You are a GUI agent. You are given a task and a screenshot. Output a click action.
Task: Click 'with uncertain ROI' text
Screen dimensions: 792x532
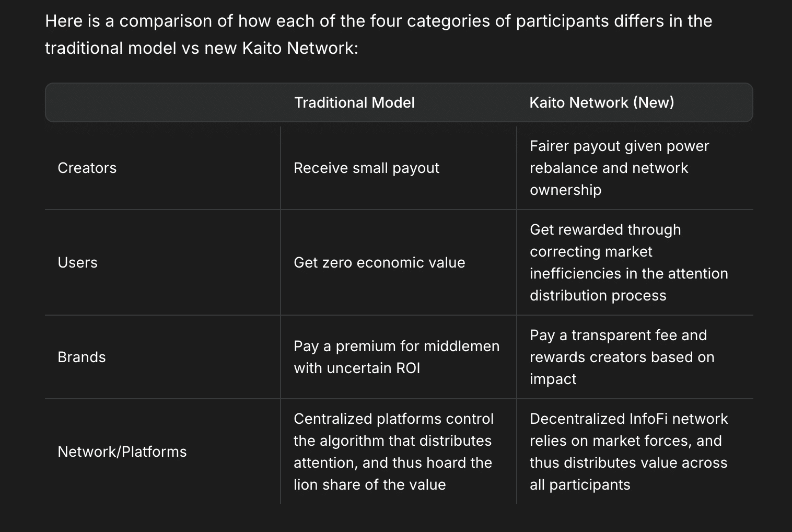point(357,368)
